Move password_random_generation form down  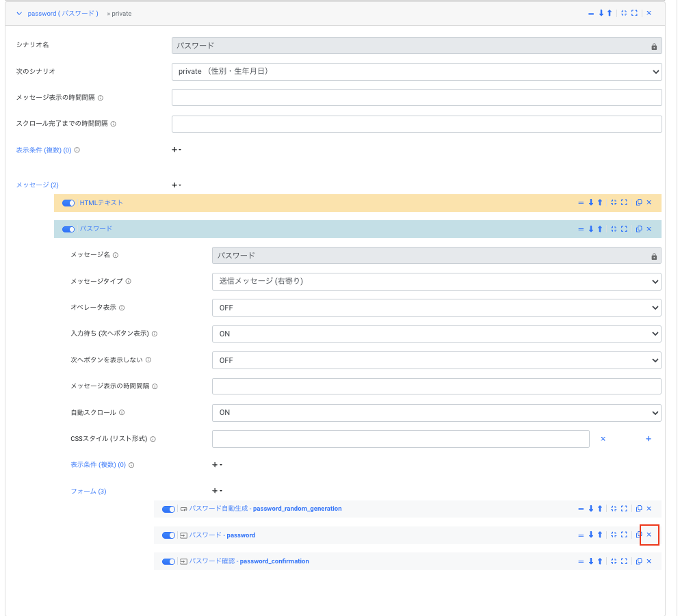(591, 509)
